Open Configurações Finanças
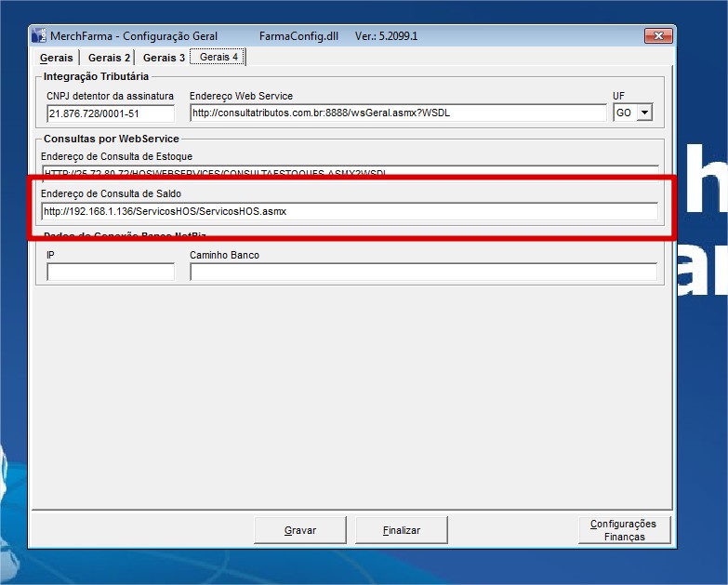This screenshot has width=728, height=585. tap(623, 530)
